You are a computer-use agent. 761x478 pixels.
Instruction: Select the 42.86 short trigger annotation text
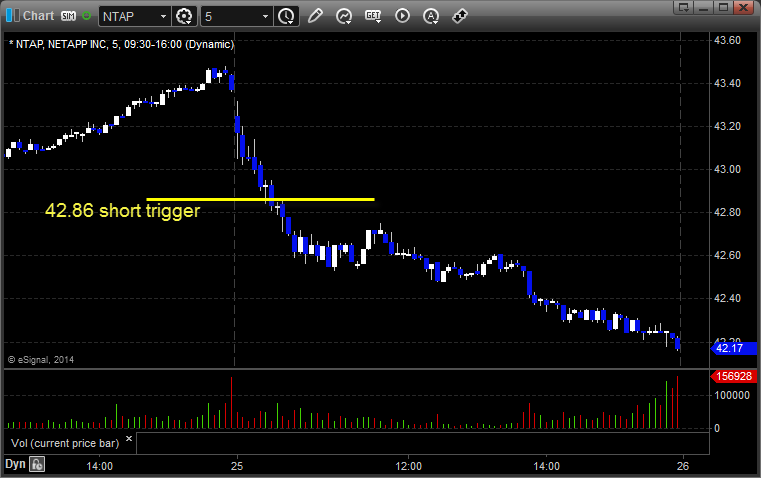click(x=122, y=211)
